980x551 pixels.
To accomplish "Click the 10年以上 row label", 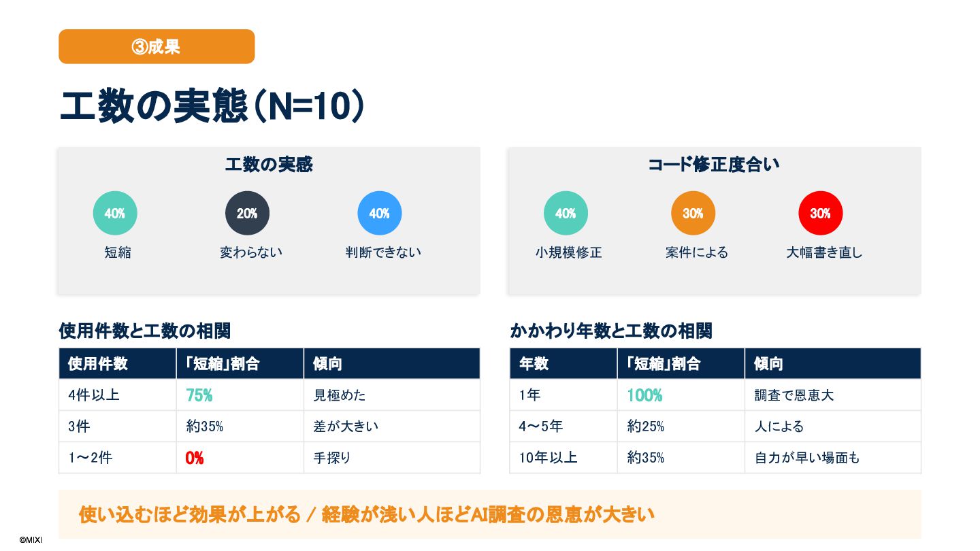I will point(548,458).
